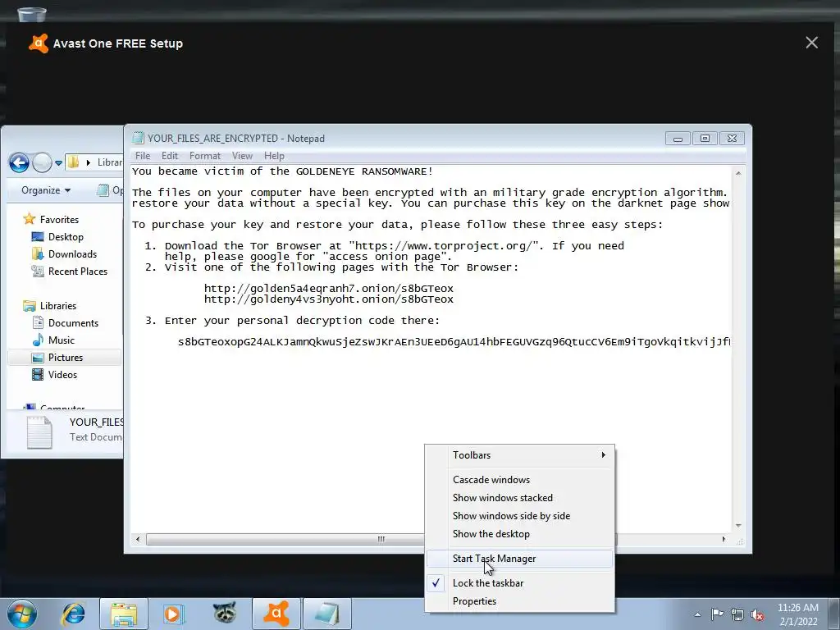Click the personal decryption code string
The width and height of the screenshot is (840, 630).
[454, 342]
